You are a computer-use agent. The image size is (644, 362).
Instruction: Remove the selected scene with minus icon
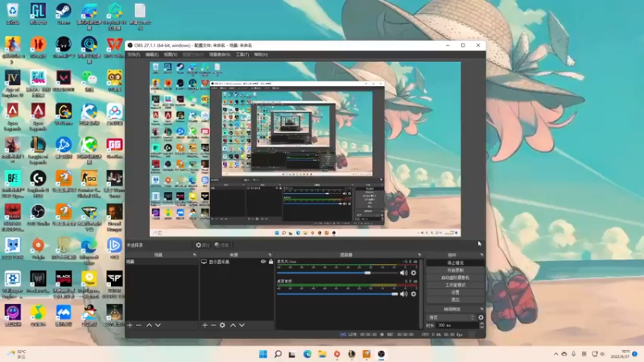point(138,325)
